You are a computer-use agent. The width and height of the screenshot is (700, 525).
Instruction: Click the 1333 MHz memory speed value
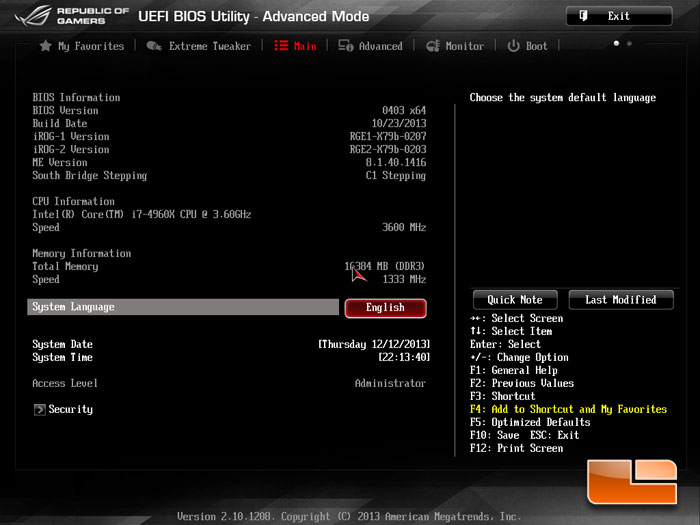(404, 279)
